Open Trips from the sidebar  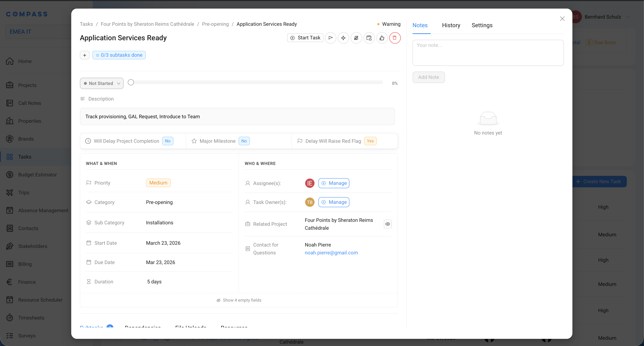(x=23, y=193)
